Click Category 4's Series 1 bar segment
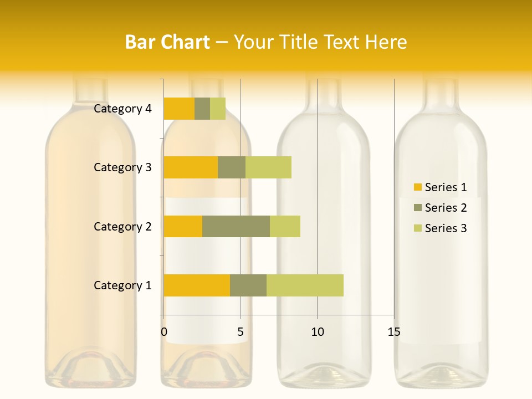This screenshot has height=399, width=532. [179, 109]
